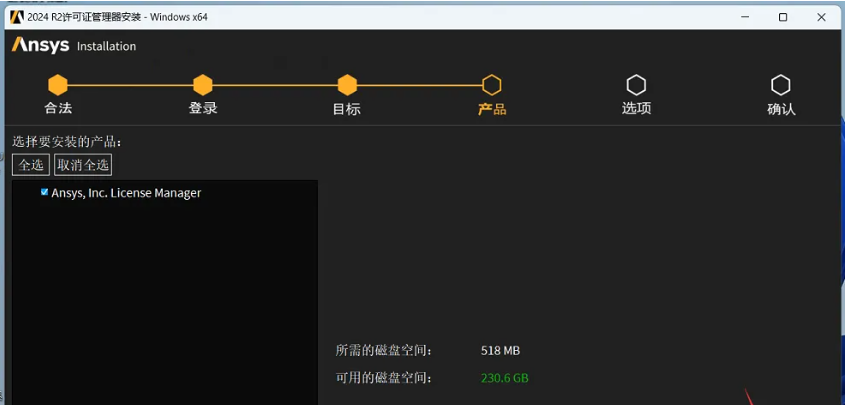This screenshot has height=405, width=847.
Task: Click the white hexagon above 选项
Action: (636, 85)
